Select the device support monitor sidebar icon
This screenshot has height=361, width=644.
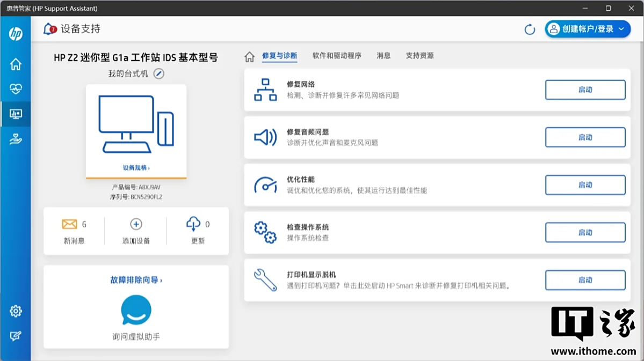[16, 114]
